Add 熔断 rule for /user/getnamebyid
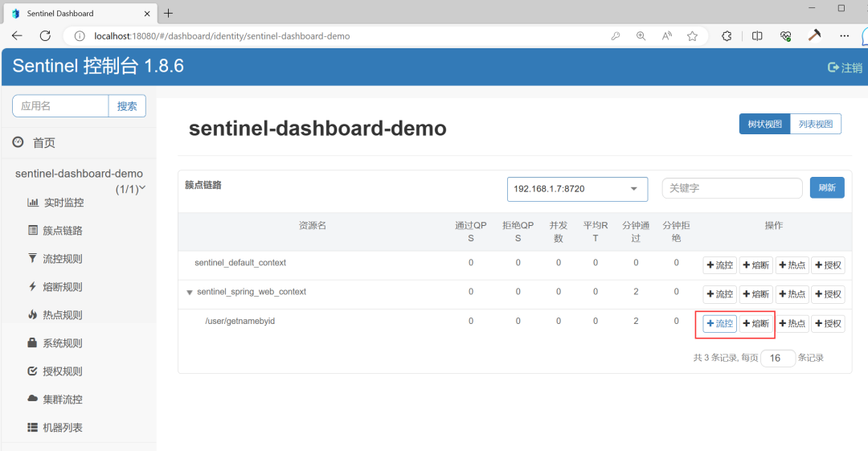Screen dimensions: 868x451 (756, 323)
